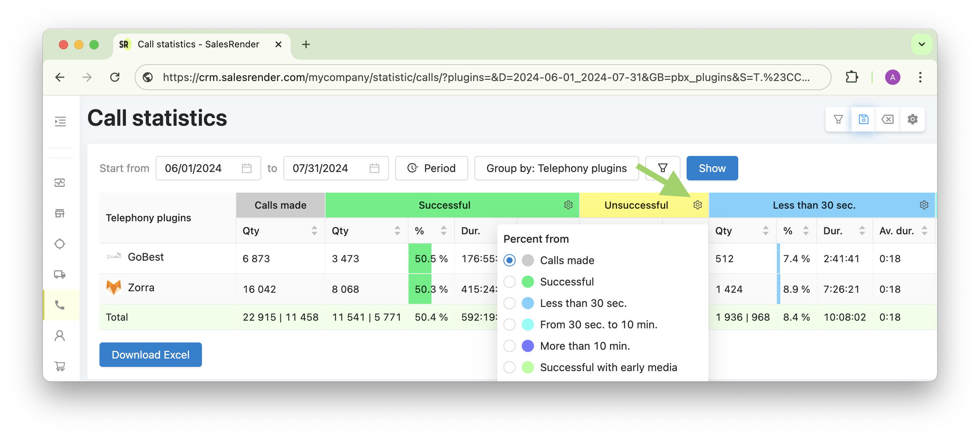
Task: Sort by Av. dur. column
Action: coord(925,230)
